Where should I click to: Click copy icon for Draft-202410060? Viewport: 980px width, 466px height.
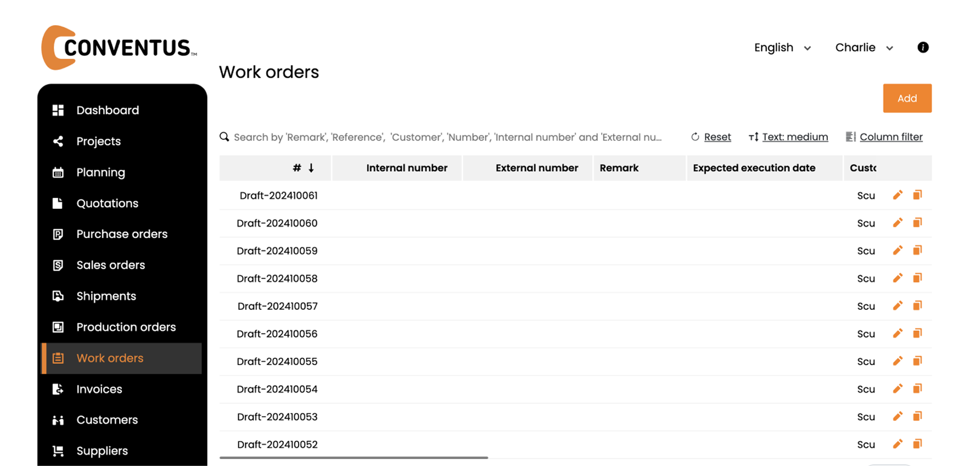tap(917, 223)
